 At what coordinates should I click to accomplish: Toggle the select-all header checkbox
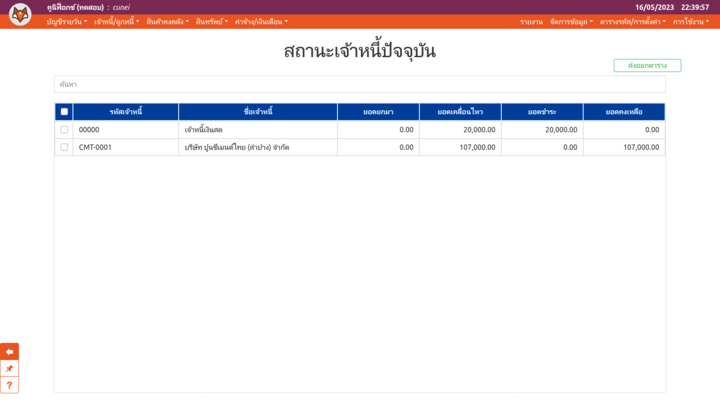(64, 112)
